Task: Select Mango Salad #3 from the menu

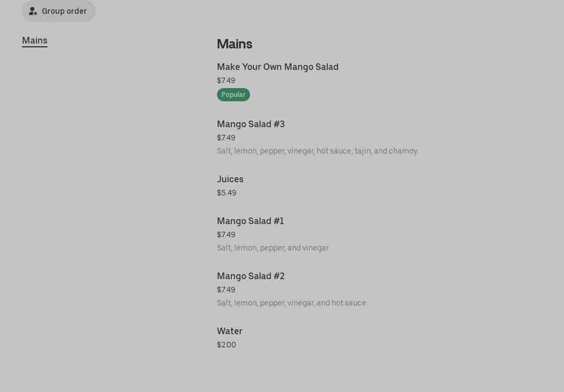Action: point(251,124)
